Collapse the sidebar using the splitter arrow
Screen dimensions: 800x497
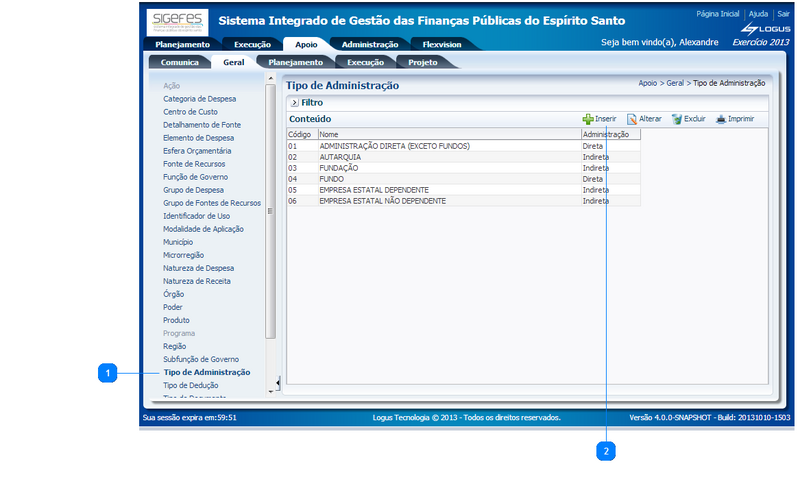click(275, 76)
